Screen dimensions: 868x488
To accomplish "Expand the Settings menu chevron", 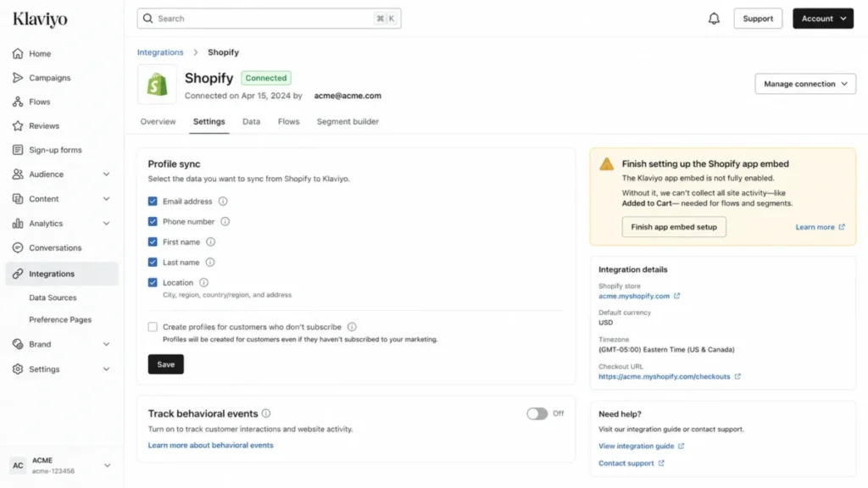I will [106, 369].
